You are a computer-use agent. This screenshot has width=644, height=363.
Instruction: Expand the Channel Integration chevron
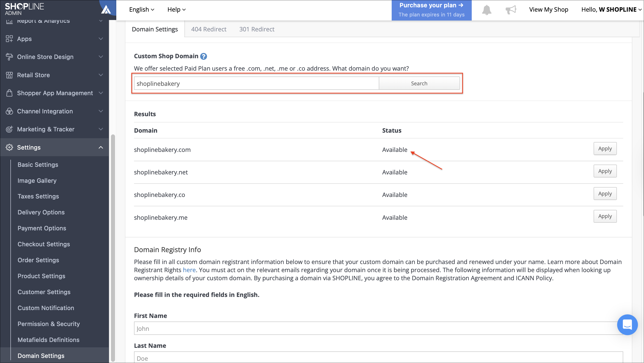click(x=101, y=111)
